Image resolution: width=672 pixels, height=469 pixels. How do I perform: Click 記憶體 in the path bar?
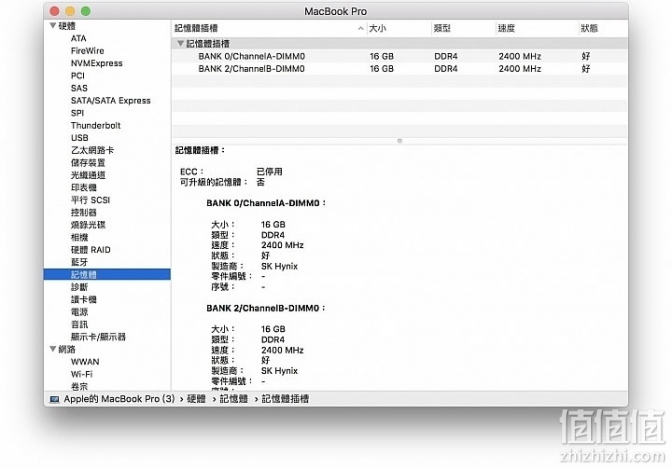pyautogui.click(x=234, y=399)
